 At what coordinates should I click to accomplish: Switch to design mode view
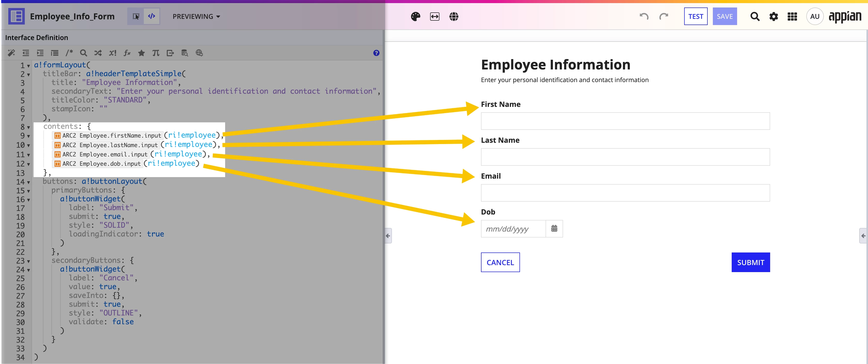click(136, 16)
